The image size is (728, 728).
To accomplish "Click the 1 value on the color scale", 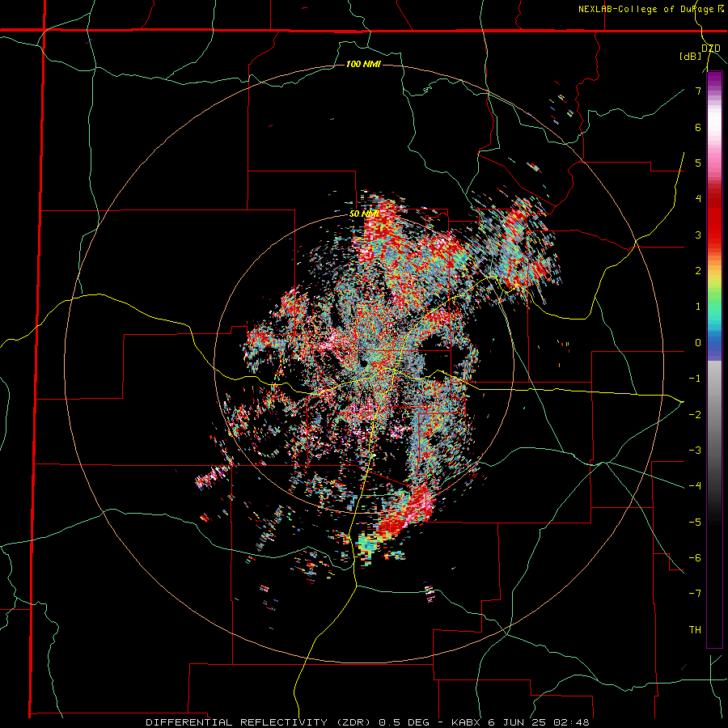I will pyautogui.click(x=698, y=307).
